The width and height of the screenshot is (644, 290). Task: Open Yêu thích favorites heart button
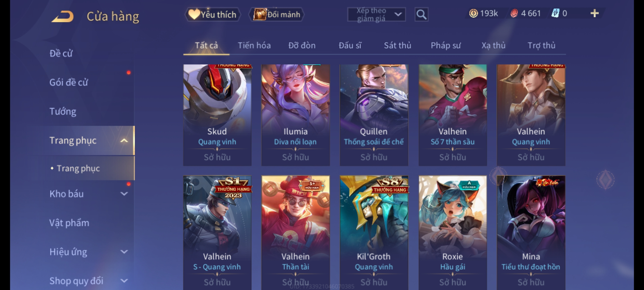pos(213,15)
